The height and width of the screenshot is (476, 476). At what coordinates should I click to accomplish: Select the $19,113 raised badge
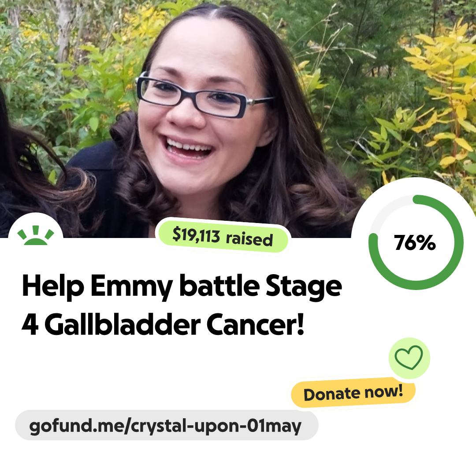(x=223, y=237)
